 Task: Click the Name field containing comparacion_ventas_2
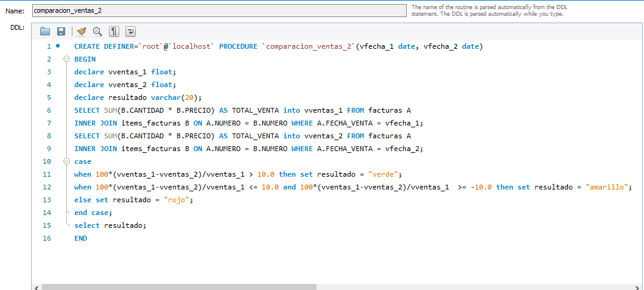point(219,11)
